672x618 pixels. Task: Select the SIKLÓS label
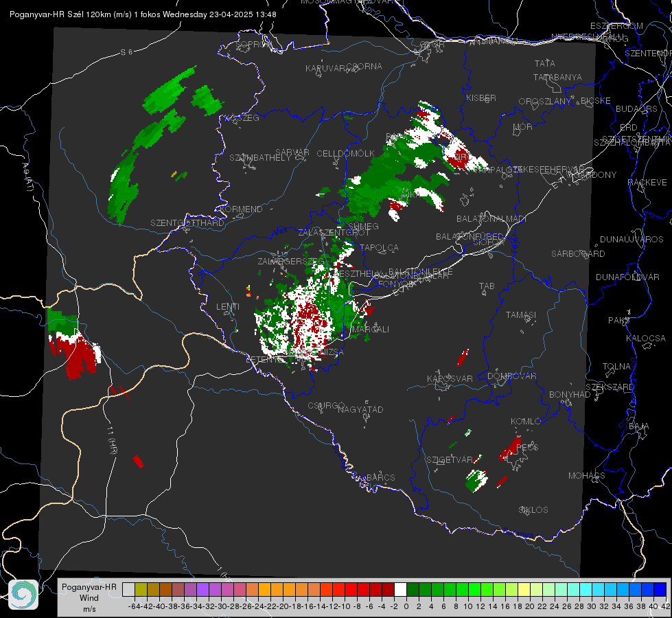click(533, 510)
